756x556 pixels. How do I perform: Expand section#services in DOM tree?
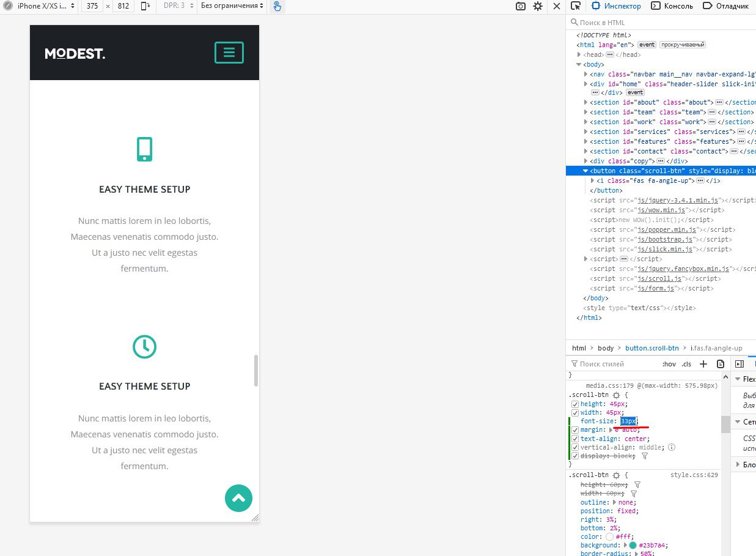587,132
